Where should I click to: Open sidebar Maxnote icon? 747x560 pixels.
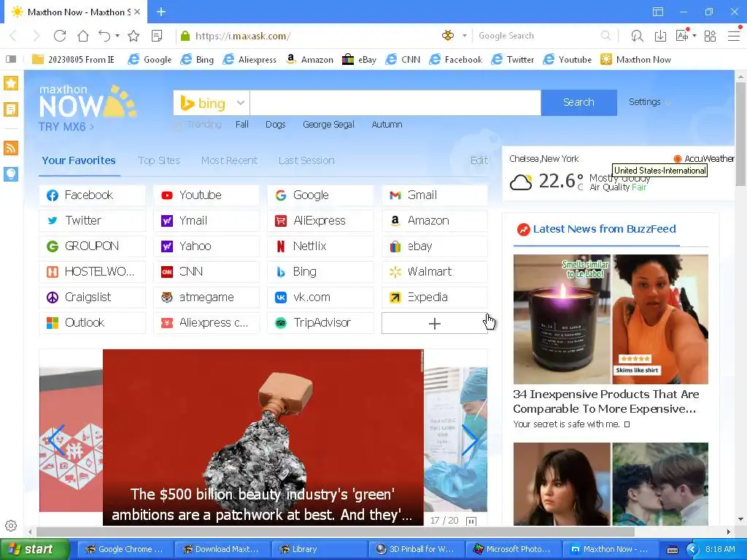(11, 109)
